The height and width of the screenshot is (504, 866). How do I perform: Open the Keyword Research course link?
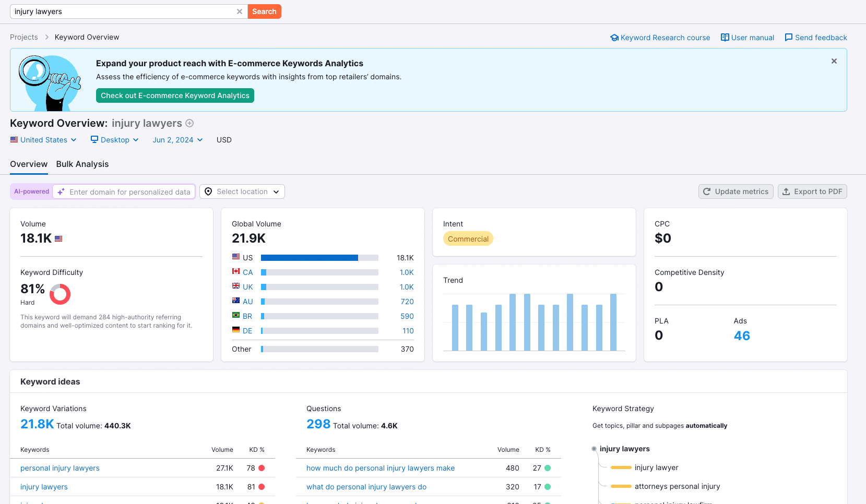point(665,38)
